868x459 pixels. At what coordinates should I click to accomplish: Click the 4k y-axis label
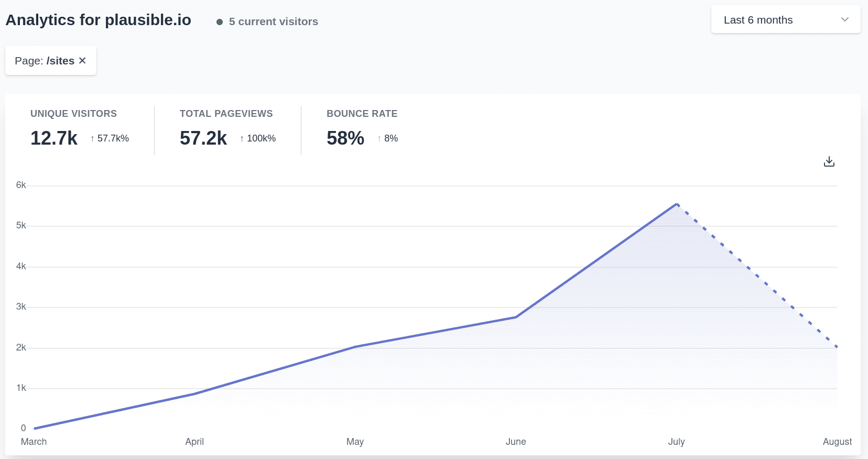point(21,266)
